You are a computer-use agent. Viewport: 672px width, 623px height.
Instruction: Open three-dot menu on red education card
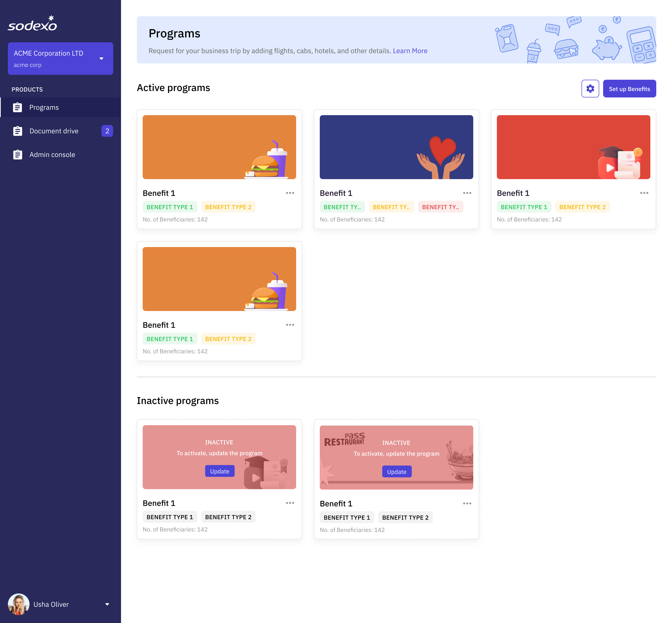[x=644, y=193]
